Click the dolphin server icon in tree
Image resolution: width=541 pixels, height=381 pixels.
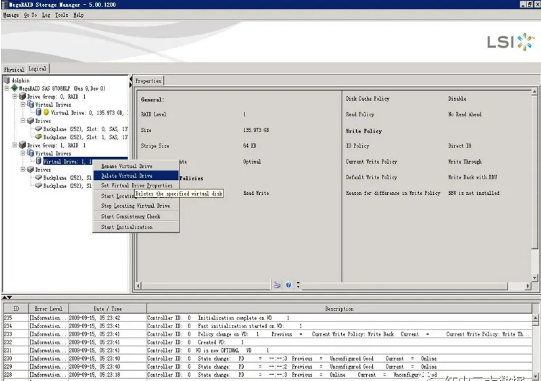pos(7,80)
